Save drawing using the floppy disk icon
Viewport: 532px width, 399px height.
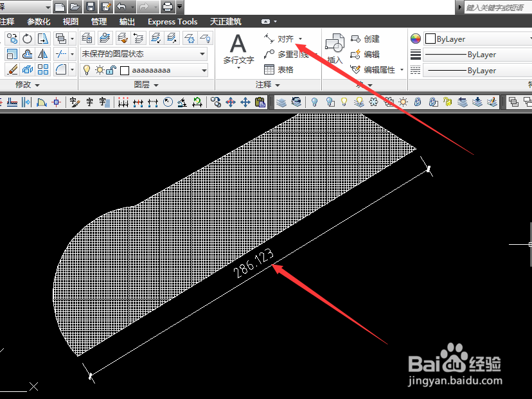90,6
